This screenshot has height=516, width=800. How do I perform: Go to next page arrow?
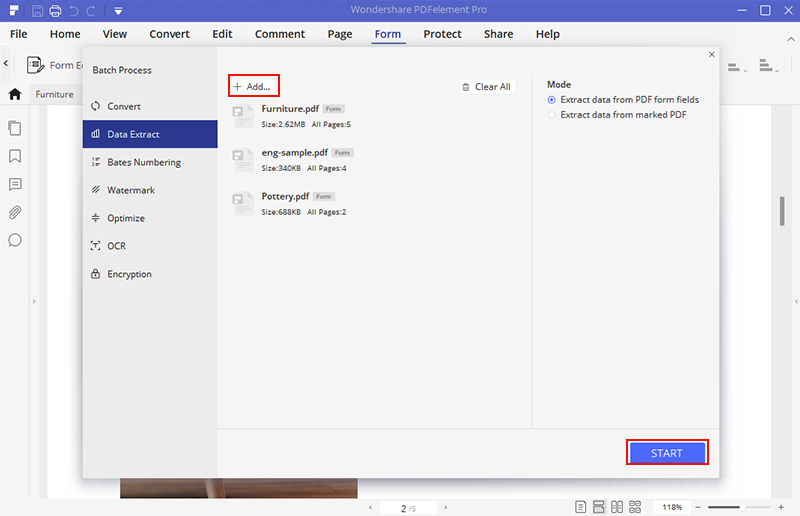click(445, 507)
